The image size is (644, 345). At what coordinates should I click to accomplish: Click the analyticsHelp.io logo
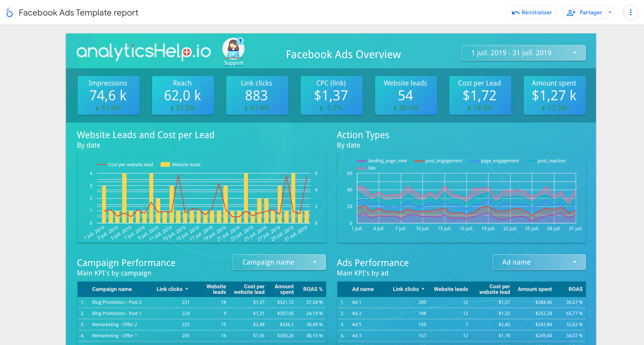tap(144, 51)
